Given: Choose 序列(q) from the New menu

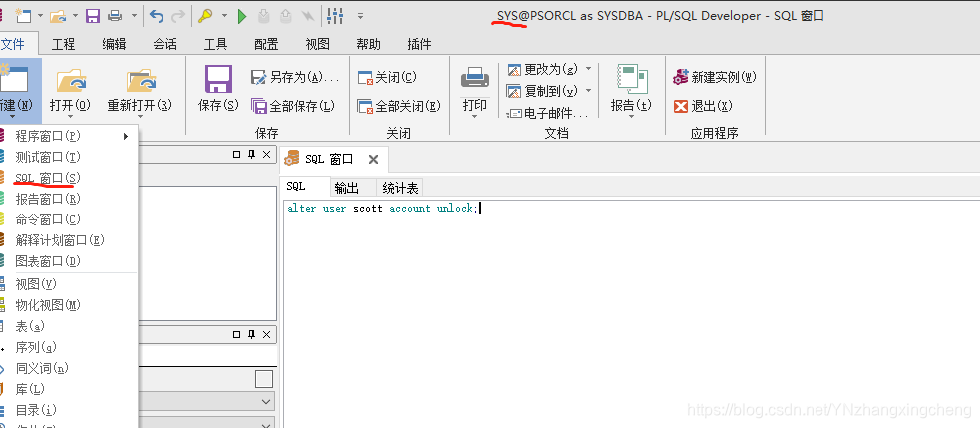Looking at the screenshot, I should tap(69, 347).
